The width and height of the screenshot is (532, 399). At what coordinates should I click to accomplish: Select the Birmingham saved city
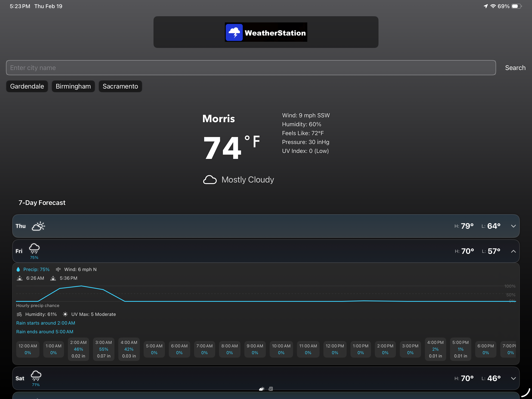click(73, 86)
